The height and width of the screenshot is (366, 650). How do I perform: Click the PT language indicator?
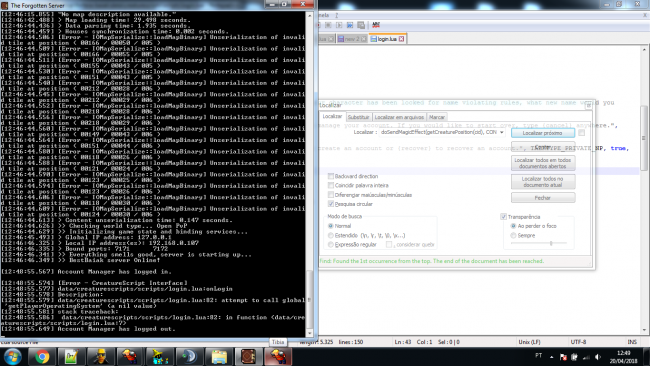click(x=538, y=356)
